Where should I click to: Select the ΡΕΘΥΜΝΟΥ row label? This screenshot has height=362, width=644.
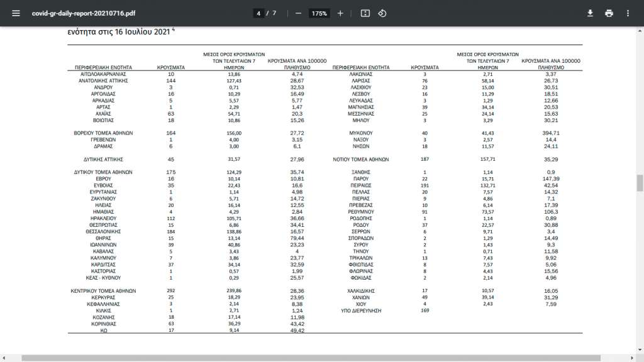[360, 212]
